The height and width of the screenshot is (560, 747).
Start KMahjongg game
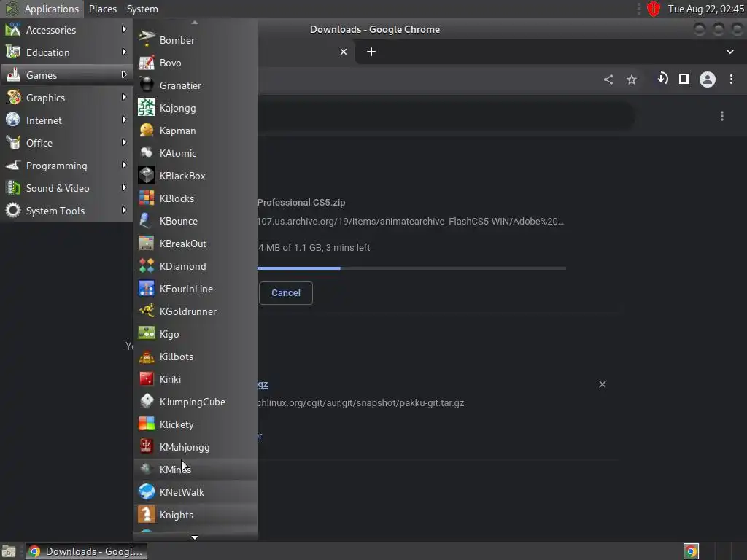(196, 447)
